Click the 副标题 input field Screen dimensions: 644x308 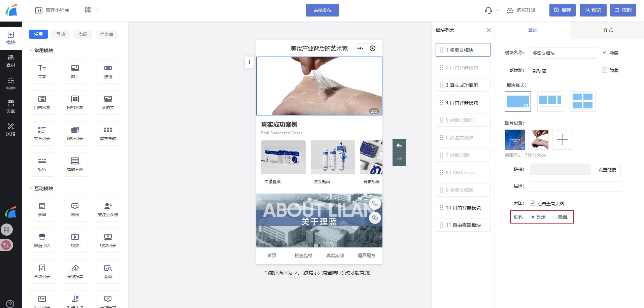pyautogui.click(x=563, y=70)
